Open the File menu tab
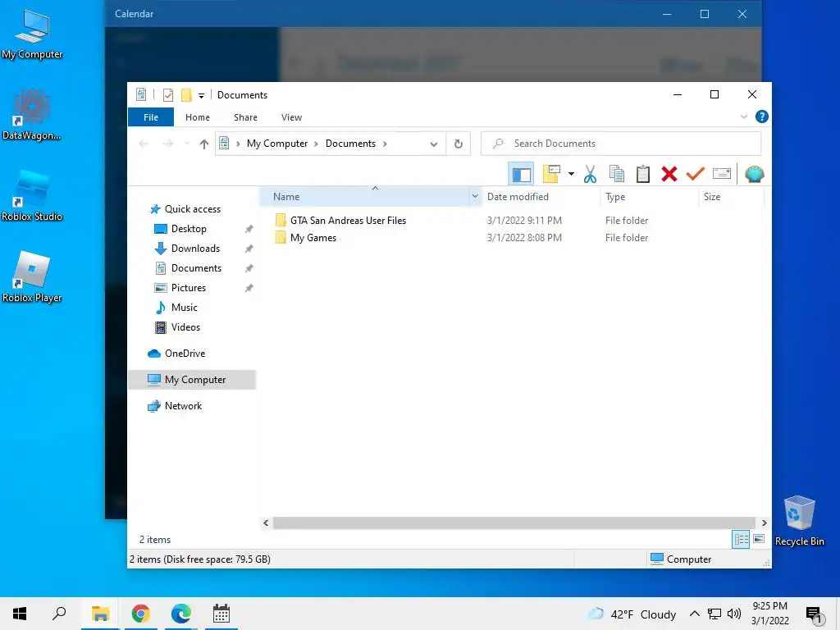 click(151, 117)
